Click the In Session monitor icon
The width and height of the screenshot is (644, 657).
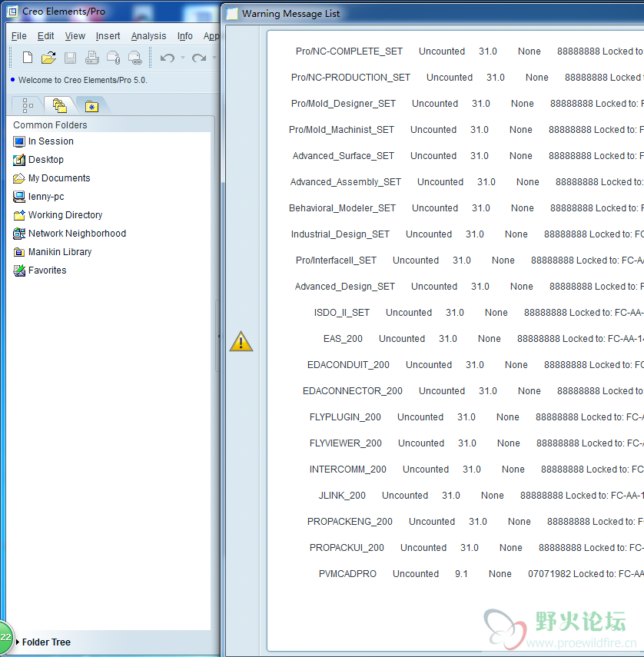click(19, 141)
